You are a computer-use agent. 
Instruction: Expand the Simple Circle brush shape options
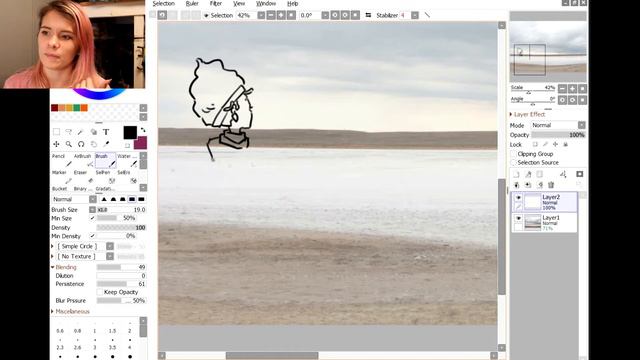[53, 246]
